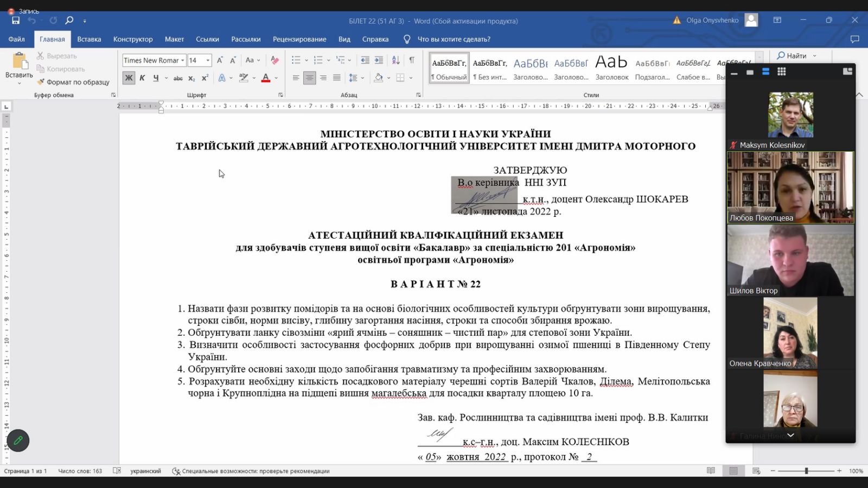
Task: Click the increase font size icon
Action: (x=220, y=60)
